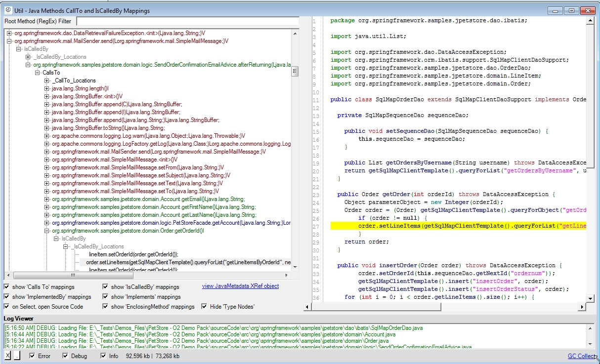This screenshot has height=364, width=600.
Task: Toggle show 'ImplementedBy' mappings checkbox
Action: tap(7, 296)
